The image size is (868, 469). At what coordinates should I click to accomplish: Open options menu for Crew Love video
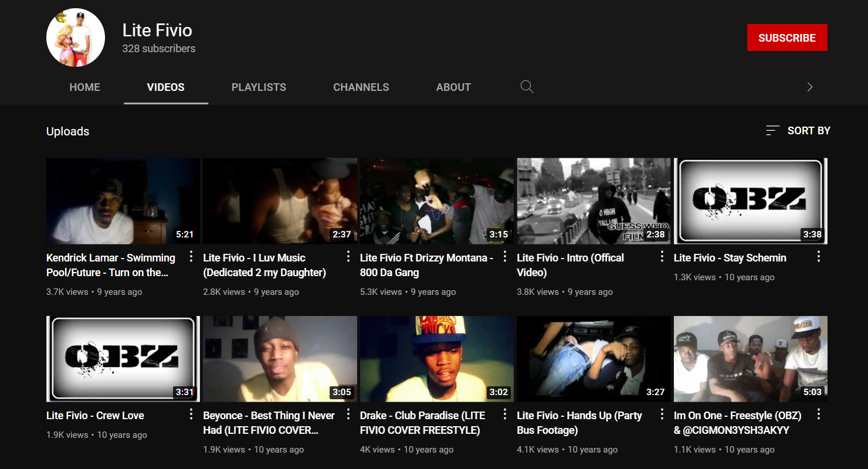click(x=191, y=414)
